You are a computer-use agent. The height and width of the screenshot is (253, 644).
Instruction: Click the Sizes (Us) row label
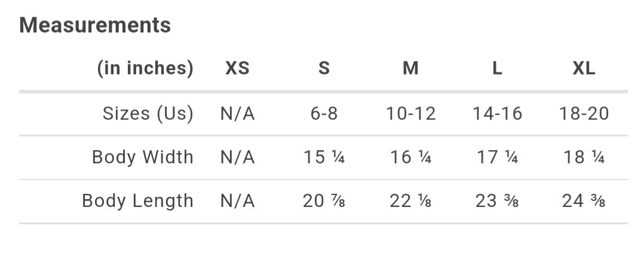148,113
